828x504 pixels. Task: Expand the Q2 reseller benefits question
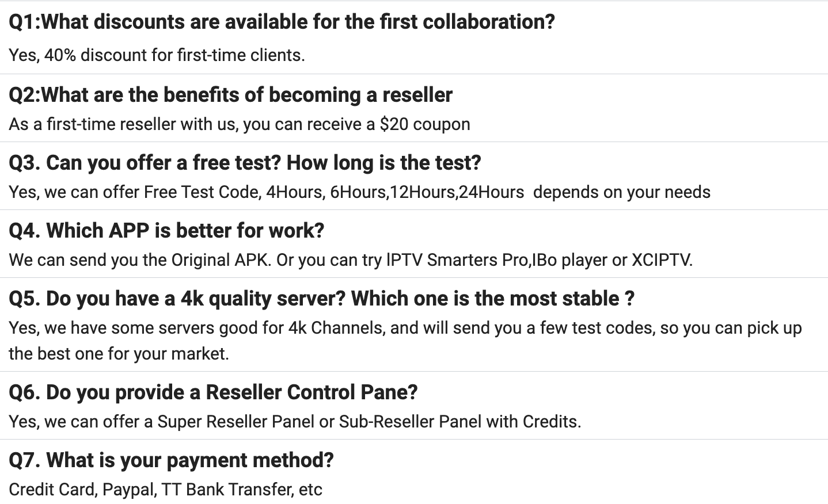click(x=230, y=95)
